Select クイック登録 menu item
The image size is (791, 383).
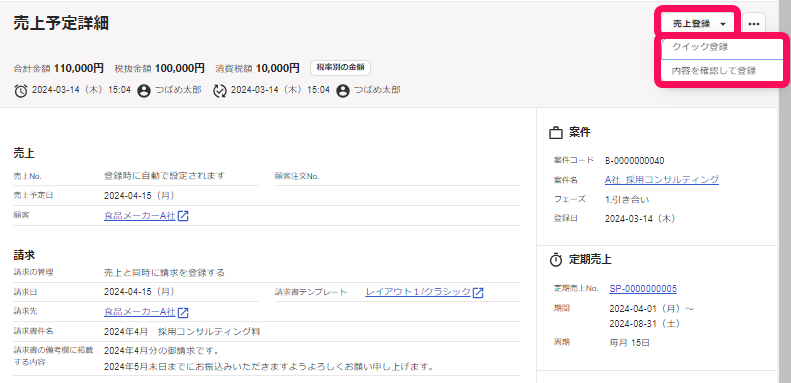coord(721,47)
